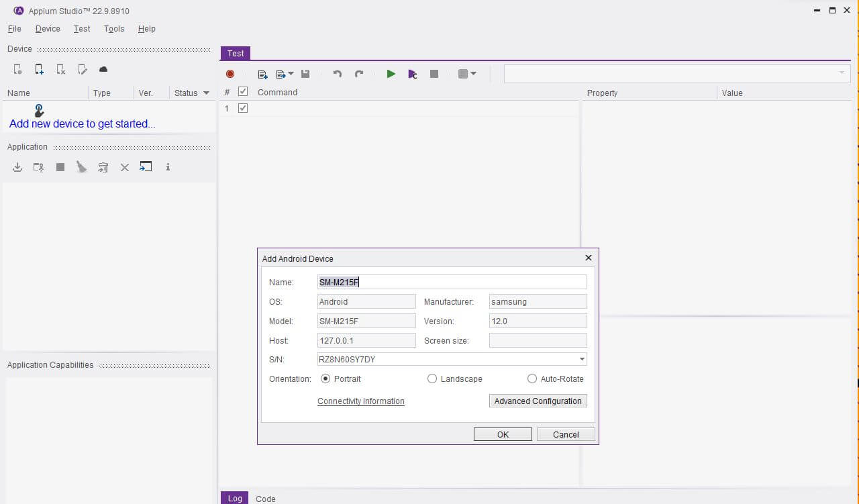Screen dimensions: 859x504
Task: Select the Auto-Rotate orientation option
Action: [x=532, y=379]
